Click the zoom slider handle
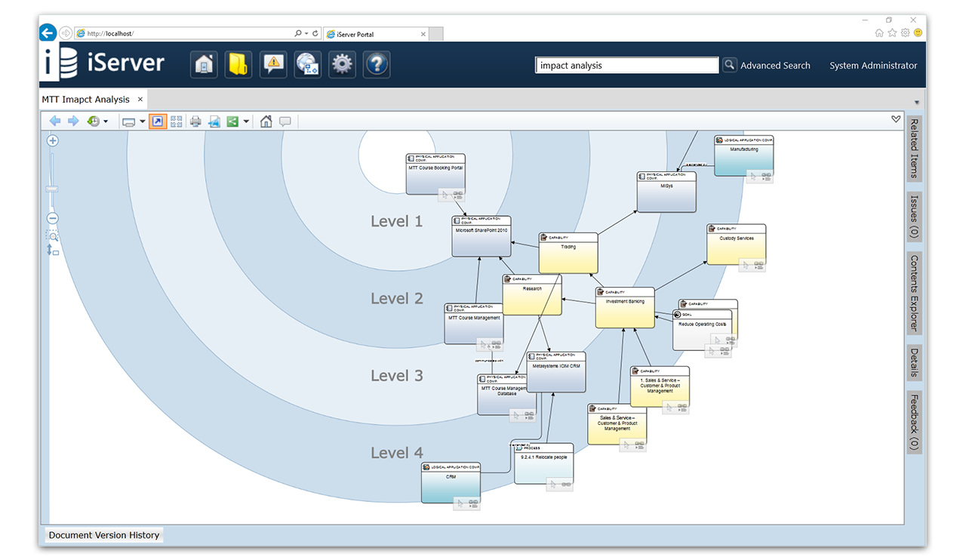The width and height of the screenshot is (966, 560). [53, 188]
